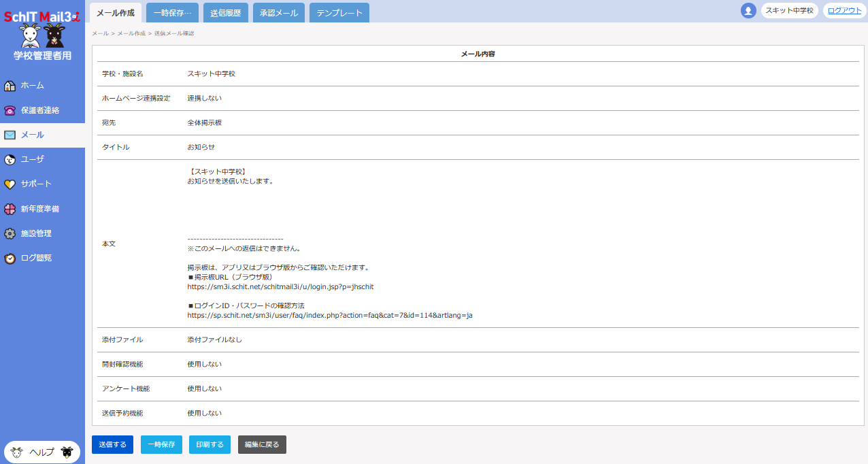This screenshot has width=868, height=464.
Task: Click the telephone icon for guardian contact
Action: (x=10, y=110)
